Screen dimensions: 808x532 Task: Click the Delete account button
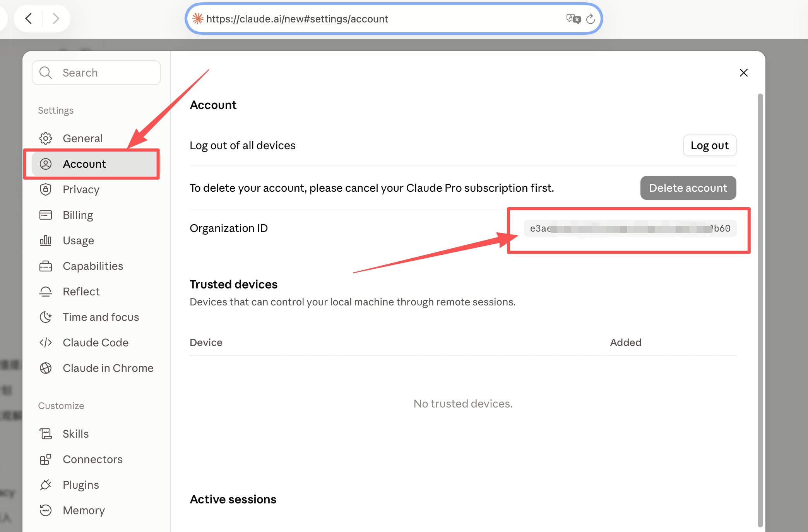(688, 188)
